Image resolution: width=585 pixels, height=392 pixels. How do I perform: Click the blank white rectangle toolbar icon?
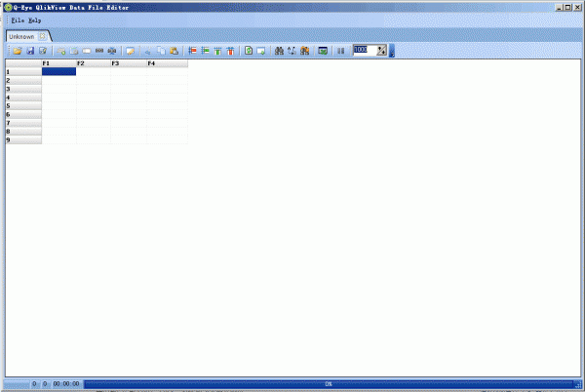tap(87, 51)
